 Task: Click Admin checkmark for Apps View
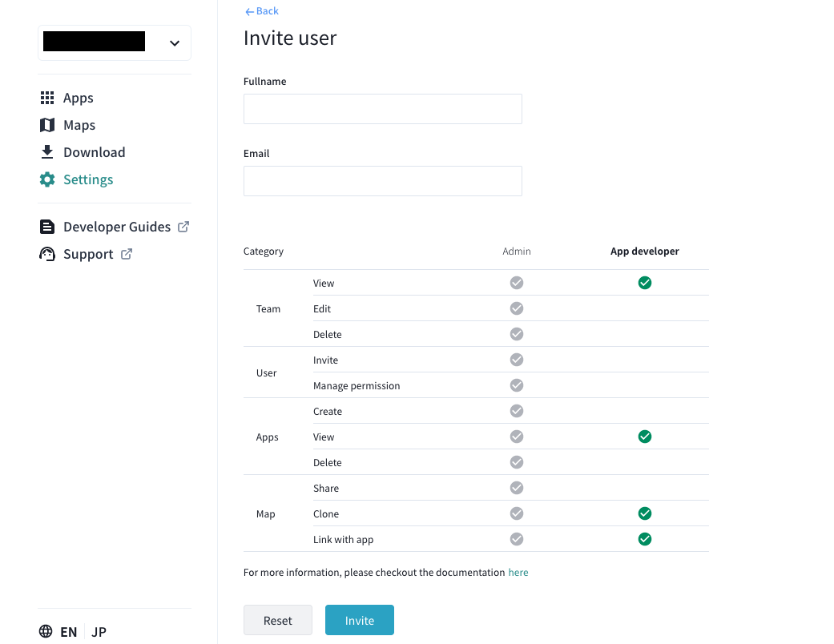pyautogui.click(x=517, y=437)
